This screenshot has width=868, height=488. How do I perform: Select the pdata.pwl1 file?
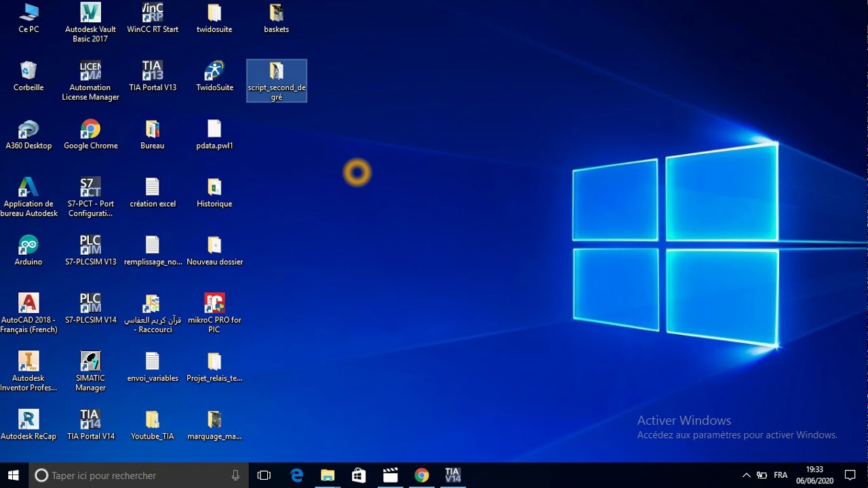click(x=214, y=135)
